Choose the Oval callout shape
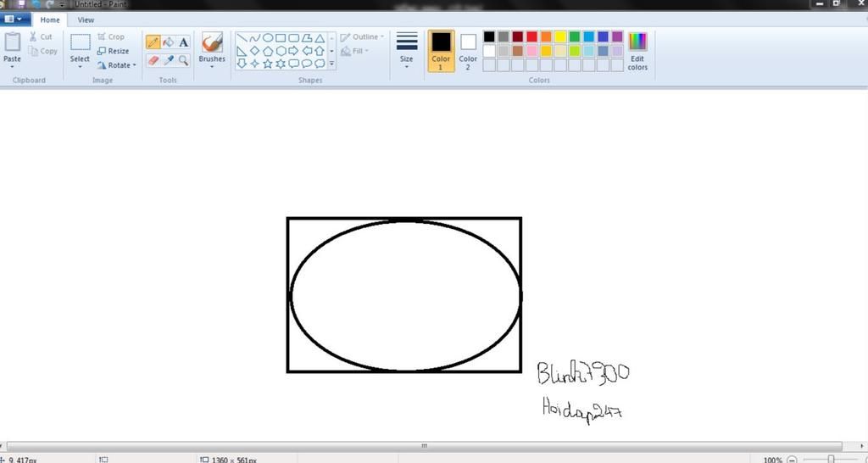 [x=307, y=64]
